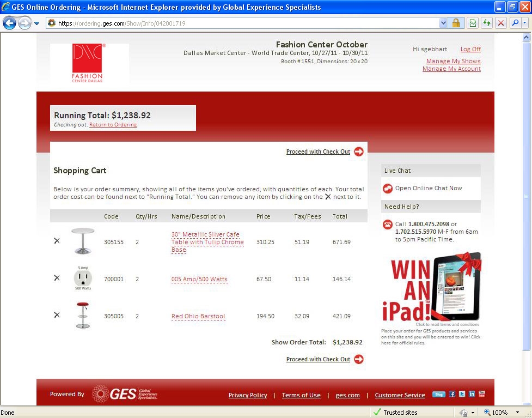Click the Live Chat speech bubble icon
532x418 pixels.
tap(388, 188)
